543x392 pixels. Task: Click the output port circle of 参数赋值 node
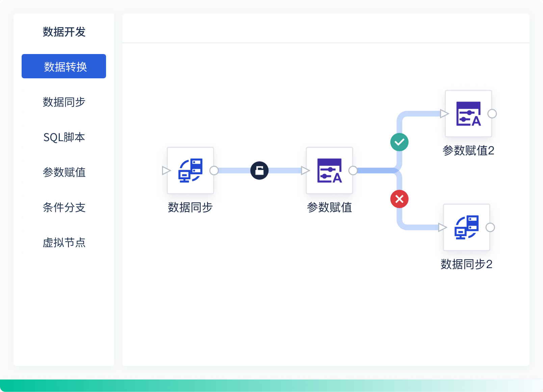coord(354,171)
